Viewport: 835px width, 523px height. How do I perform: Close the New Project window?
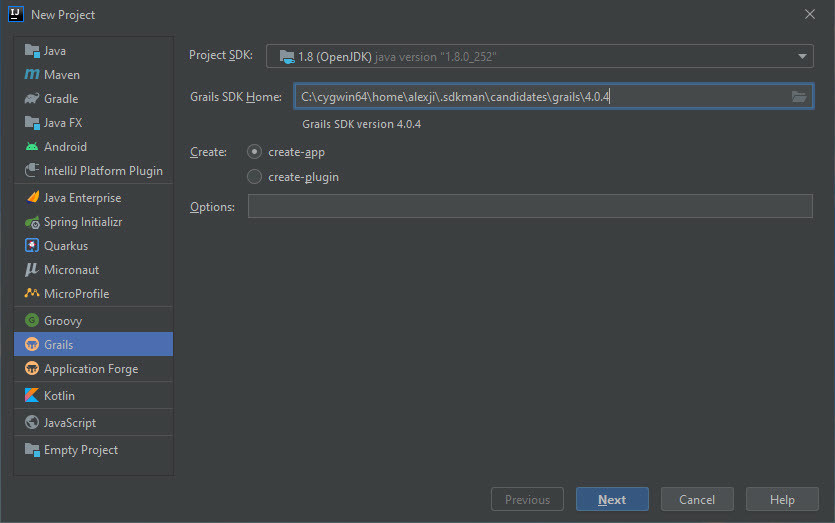click(809, 14)
